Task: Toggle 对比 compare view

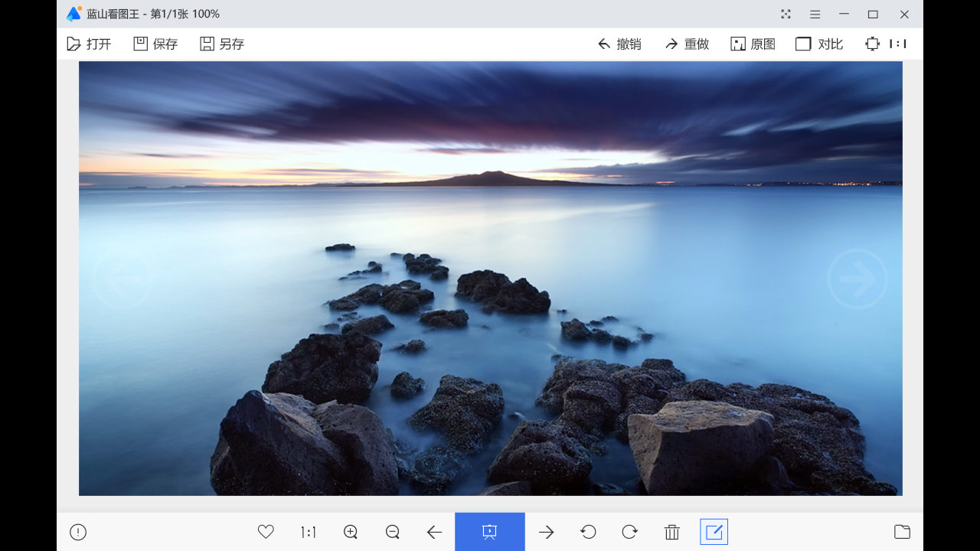Action: point(819,44)
